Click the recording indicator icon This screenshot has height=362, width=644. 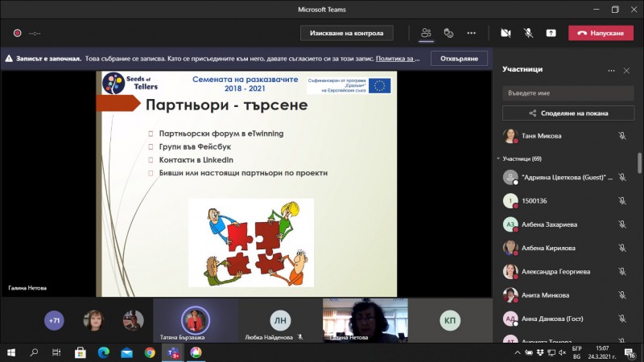(17, 33)
